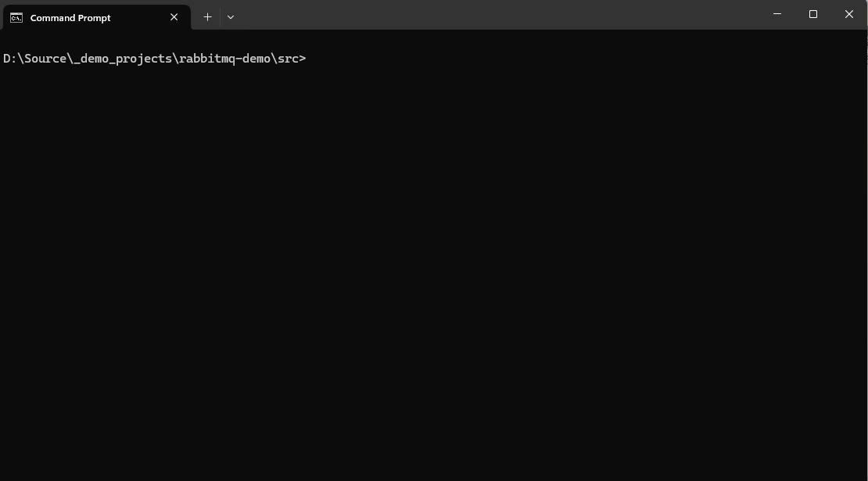Close the terminal window
Screen dimensions: 868x481
pyautogui.click(x=849, y=14)
